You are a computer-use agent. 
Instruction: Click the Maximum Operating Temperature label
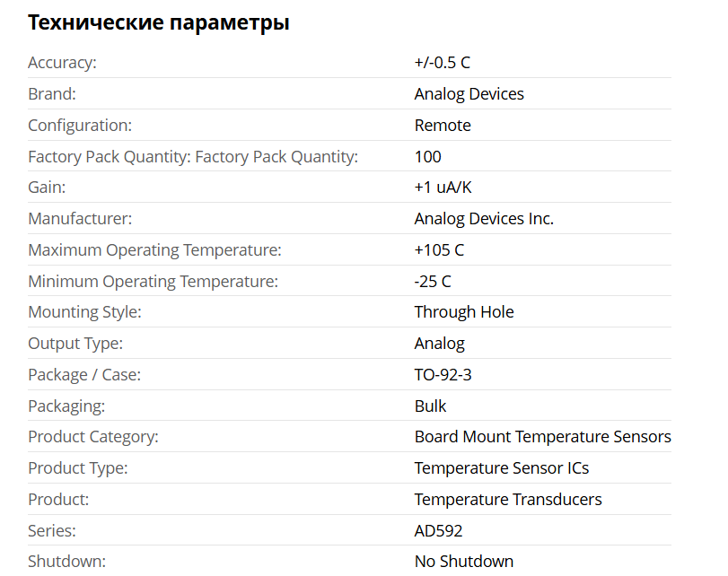click(x=154, y=250)
